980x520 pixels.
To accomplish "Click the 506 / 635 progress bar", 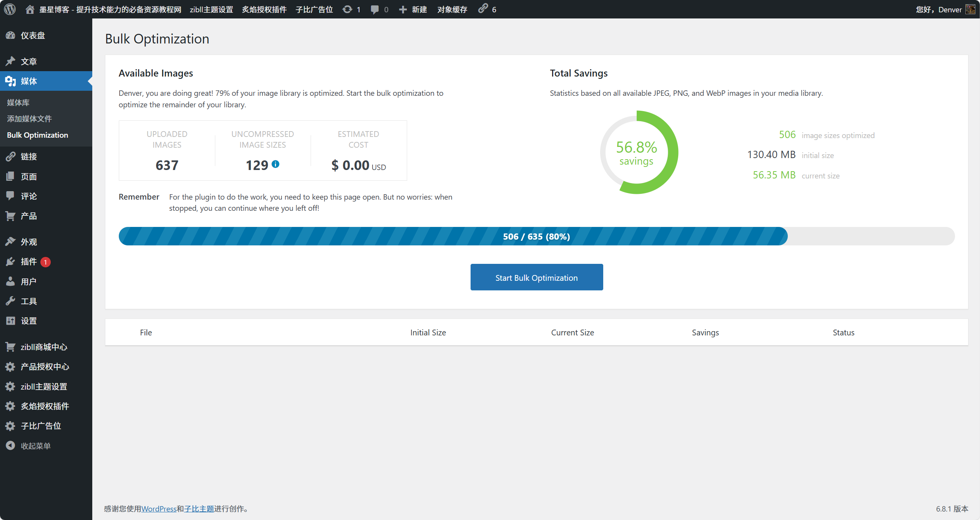I will [x=536, y=236].
